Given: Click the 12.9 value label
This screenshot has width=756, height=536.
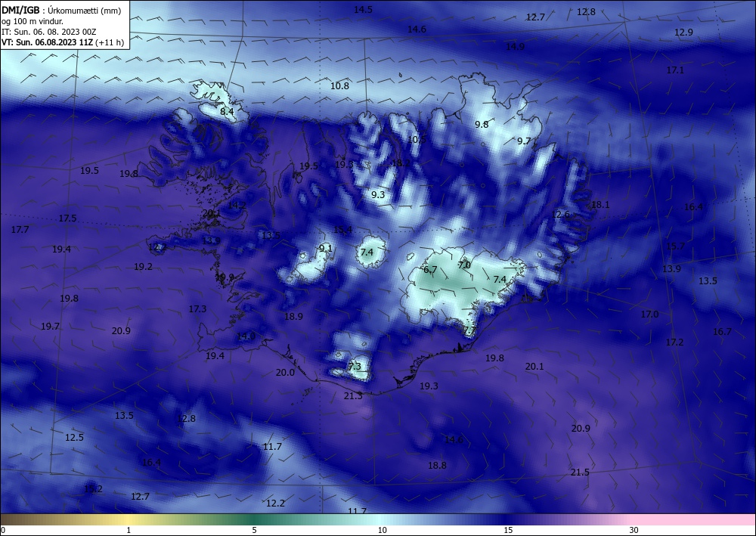Looking at the screenshot, I should pos(683,33).
